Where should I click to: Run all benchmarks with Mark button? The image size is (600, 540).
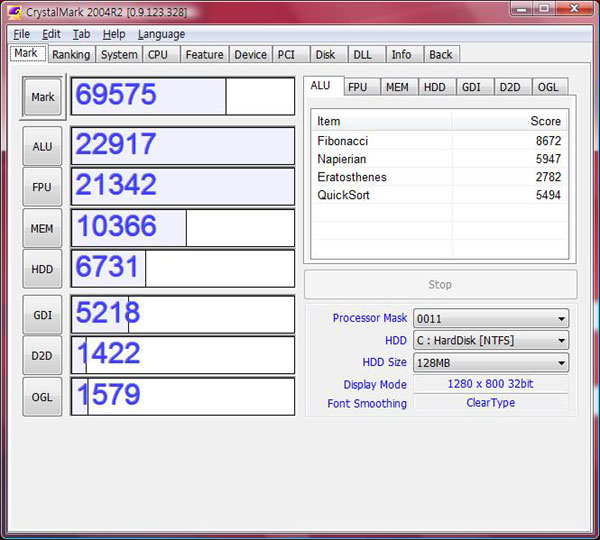pos(42,97)
